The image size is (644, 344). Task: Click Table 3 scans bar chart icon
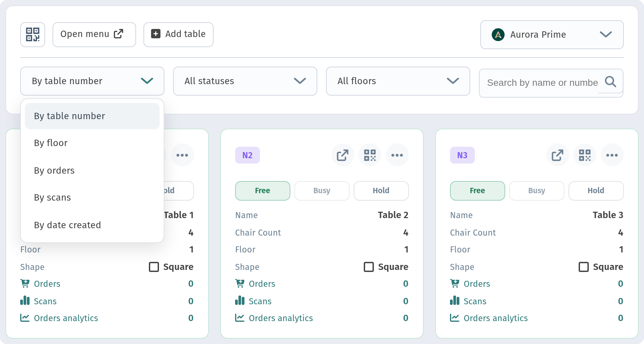click(x=455, y=300)
